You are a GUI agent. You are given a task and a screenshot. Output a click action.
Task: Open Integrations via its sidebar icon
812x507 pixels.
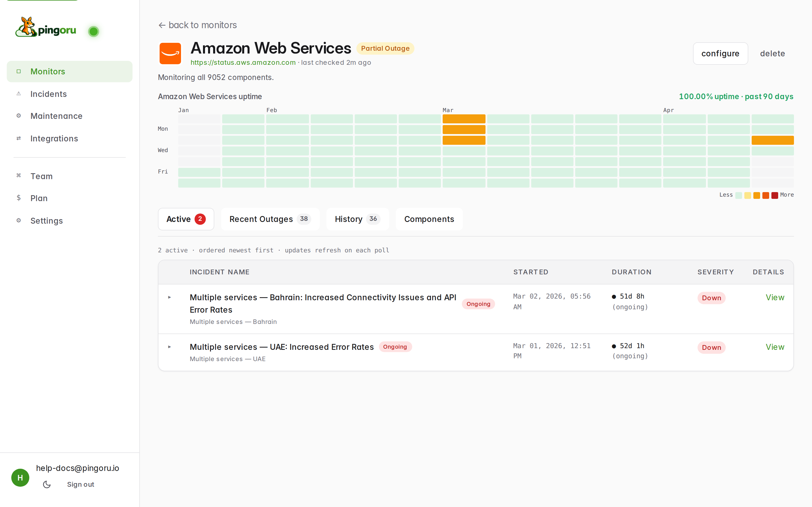coord(19,138)
